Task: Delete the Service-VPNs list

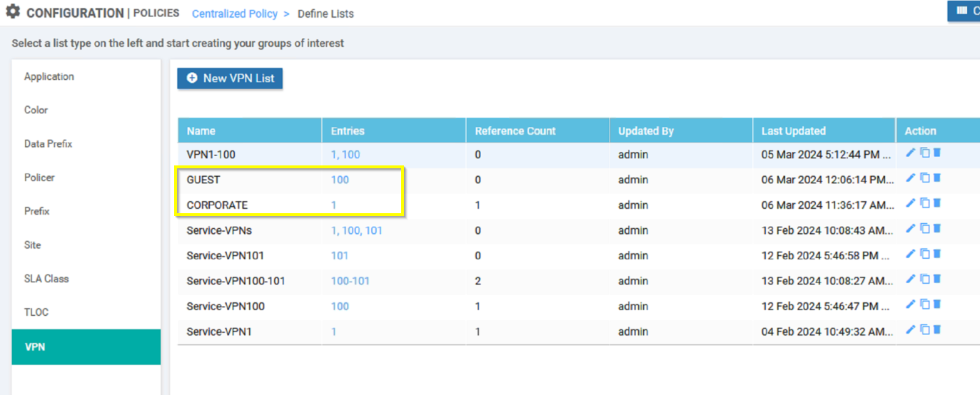Action: click(x=937, y=228)
